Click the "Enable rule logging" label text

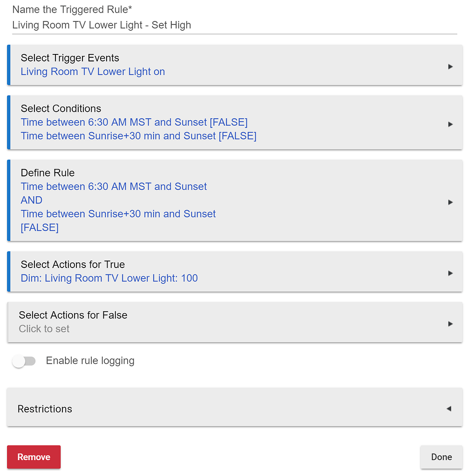90,361
